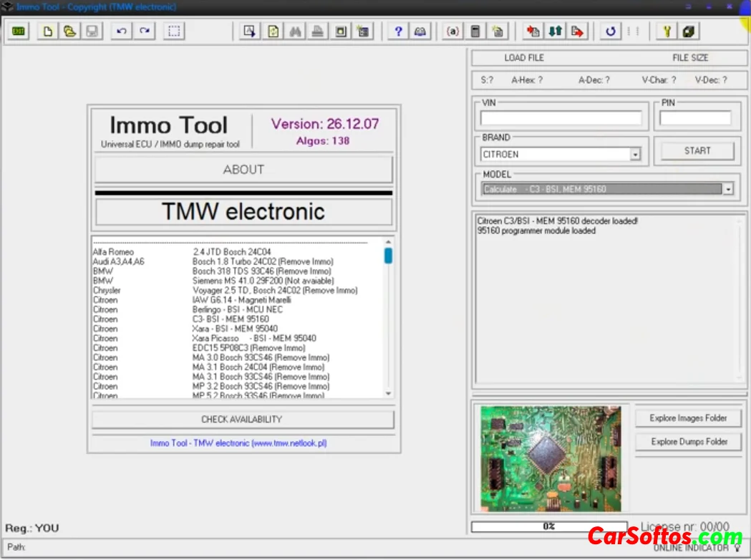
Task: Open a dump file using the folder icon
Action: (70, 32)
